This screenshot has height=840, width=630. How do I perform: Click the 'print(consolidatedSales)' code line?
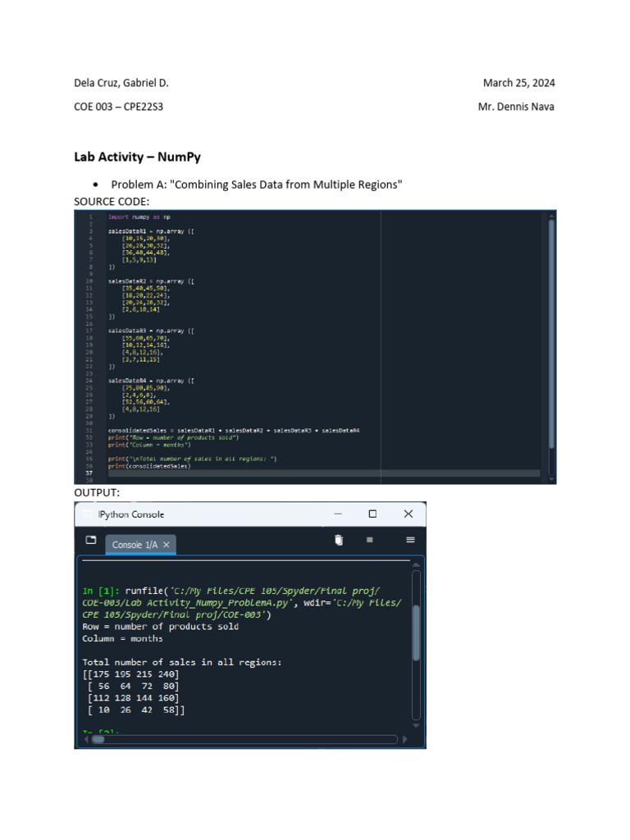(x=149, y=466)
